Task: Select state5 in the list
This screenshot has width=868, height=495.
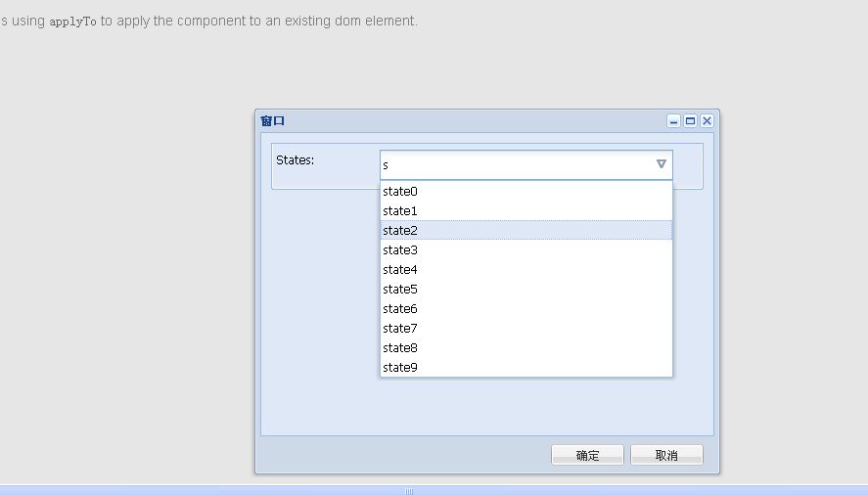Action: click(525, 289)
